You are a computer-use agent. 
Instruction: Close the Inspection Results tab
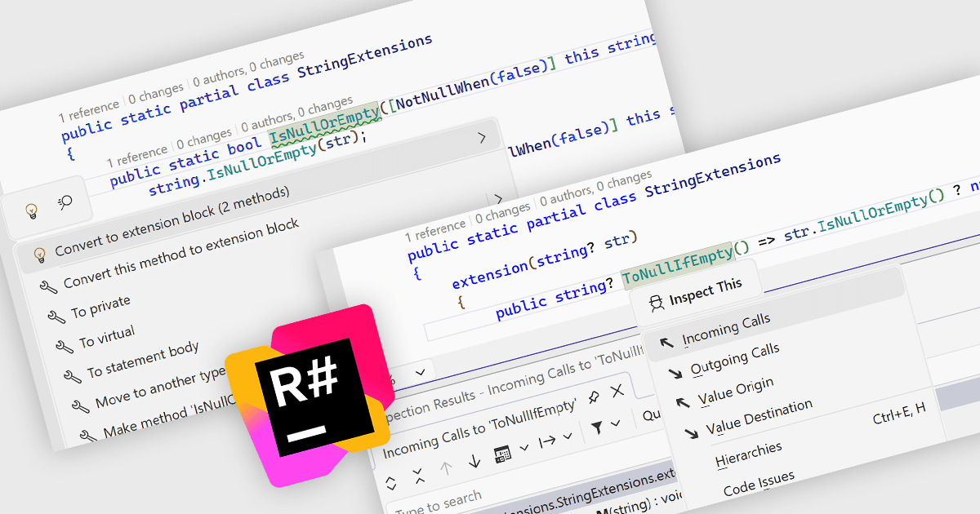click(x=617, y=391)
